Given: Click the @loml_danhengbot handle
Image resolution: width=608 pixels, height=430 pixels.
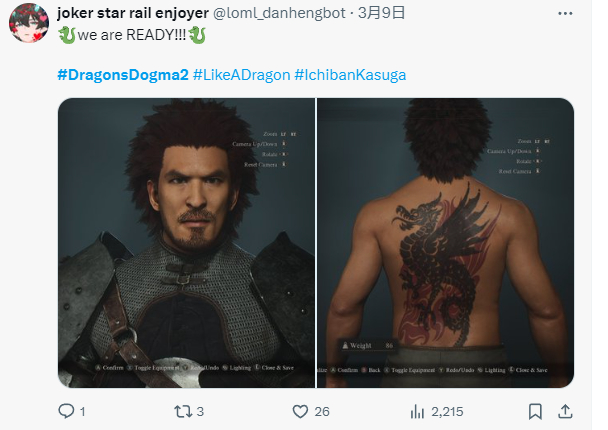Looking at the screenshot, I should 270,13.
